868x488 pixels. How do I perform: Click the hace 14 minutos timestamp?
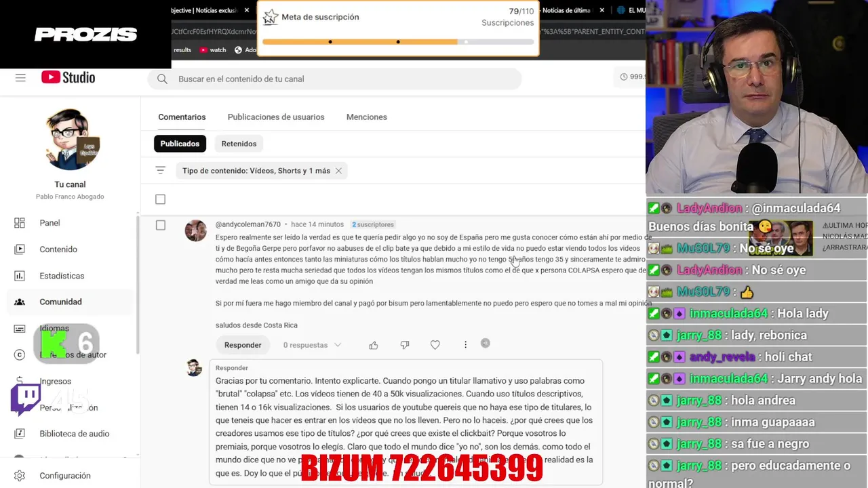click(x=317, y=224)
